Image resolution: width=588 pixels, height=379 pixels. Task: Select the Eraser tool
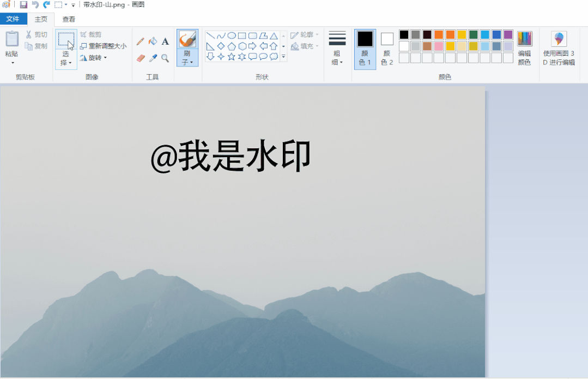pyautogui.click(x=140, y=57)
